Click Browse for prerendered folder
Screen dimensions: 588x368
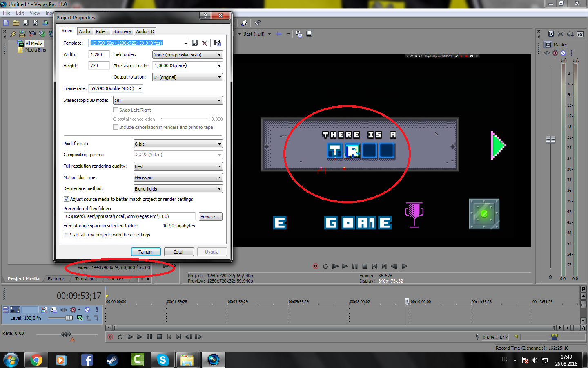click(x=210, y=217)
